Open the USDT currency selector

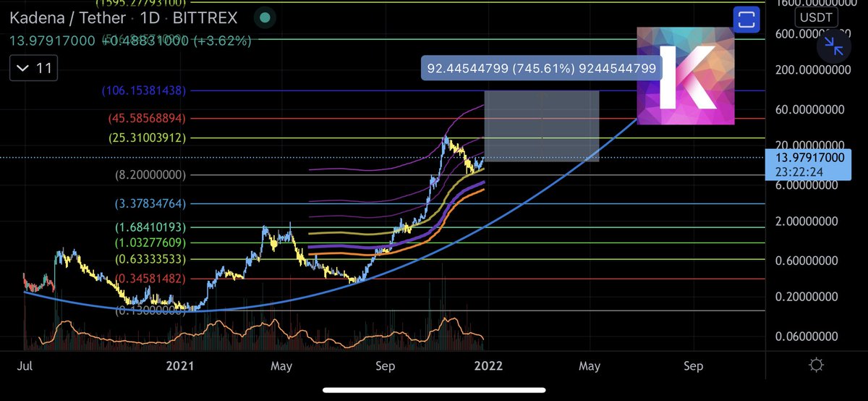tap(817, 16)
